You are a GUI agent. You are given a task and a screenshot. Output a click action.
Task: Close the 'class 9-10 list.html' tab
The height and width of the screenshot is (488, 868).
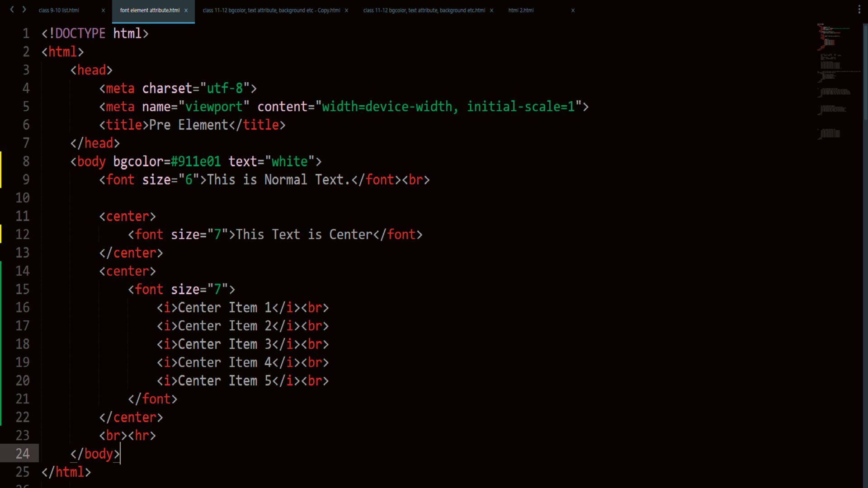[x=103, y=10]
